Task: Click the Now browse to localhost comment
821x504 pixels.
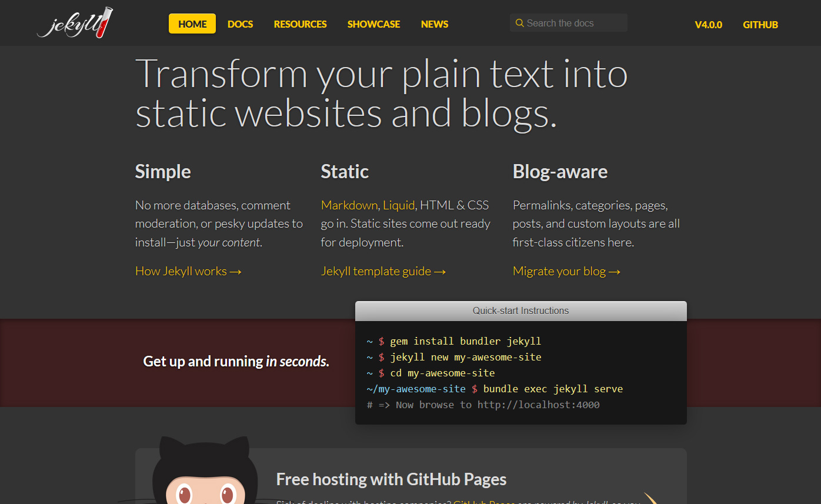Action: 483,405
